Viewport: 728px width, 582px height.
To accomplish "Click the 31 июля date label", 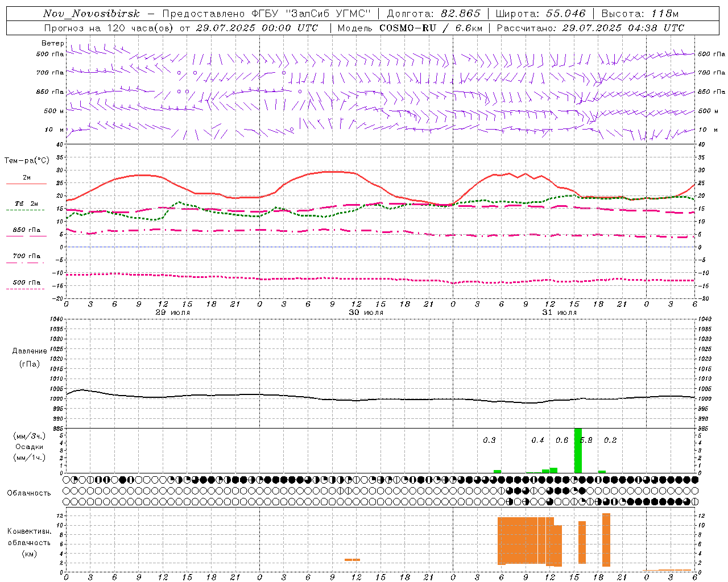I will (560, 313).
